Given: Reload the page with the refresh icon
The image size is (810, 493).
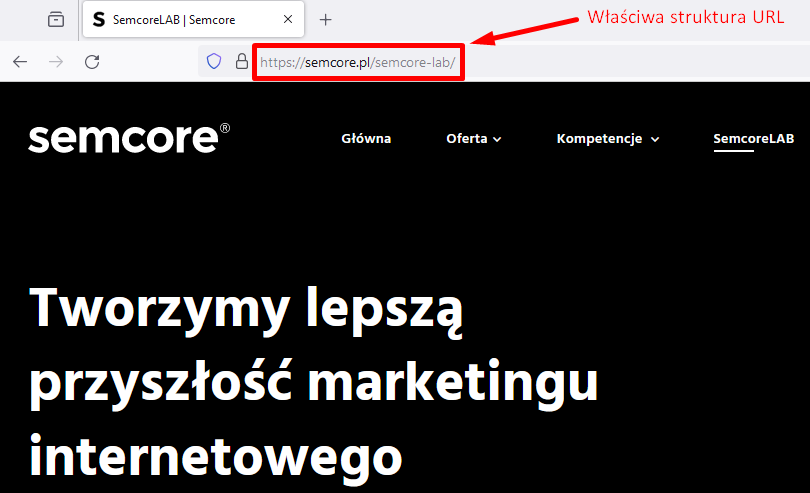Looking at the screenshot, I should [92, 62].
